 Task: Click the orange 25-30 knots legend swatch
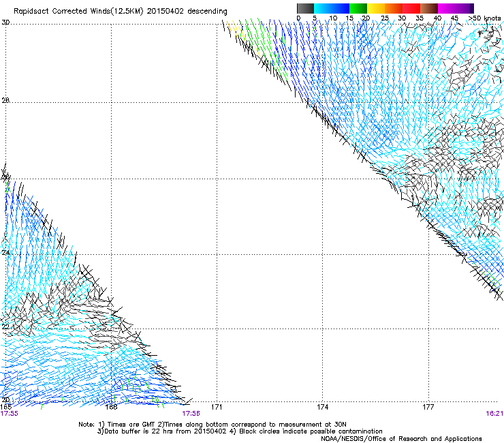394,8
